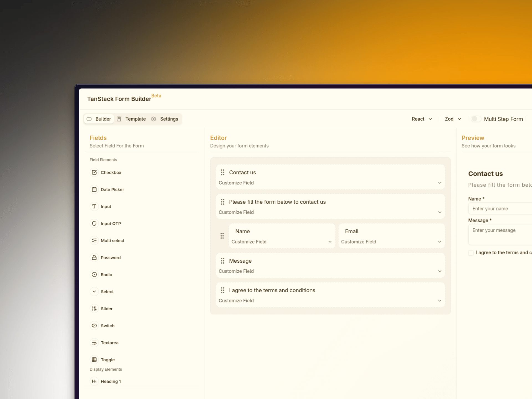Click drag handle of Message field

click(x=222, y=261)
